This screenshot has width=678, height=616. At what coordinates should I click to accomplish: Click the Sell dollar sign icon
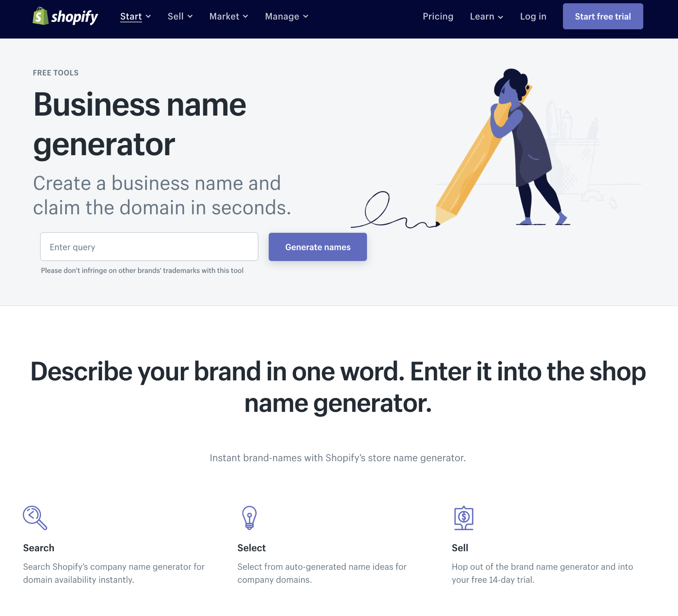point(464,518)
